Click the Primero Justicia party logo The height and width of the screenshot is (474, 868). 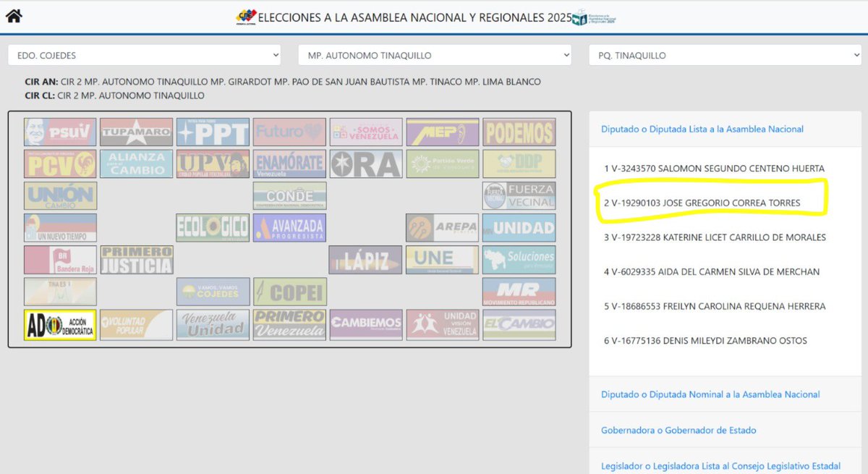click(x=137, y=260)
